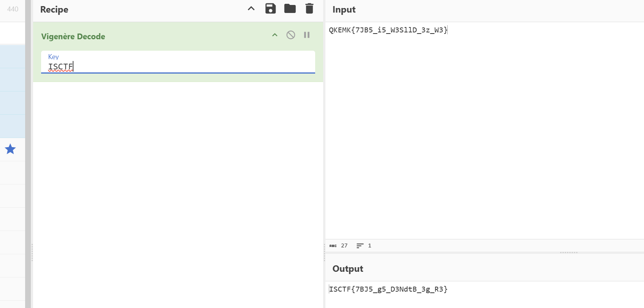Select the Vigenère Decode operation title

tap(73, 37)
